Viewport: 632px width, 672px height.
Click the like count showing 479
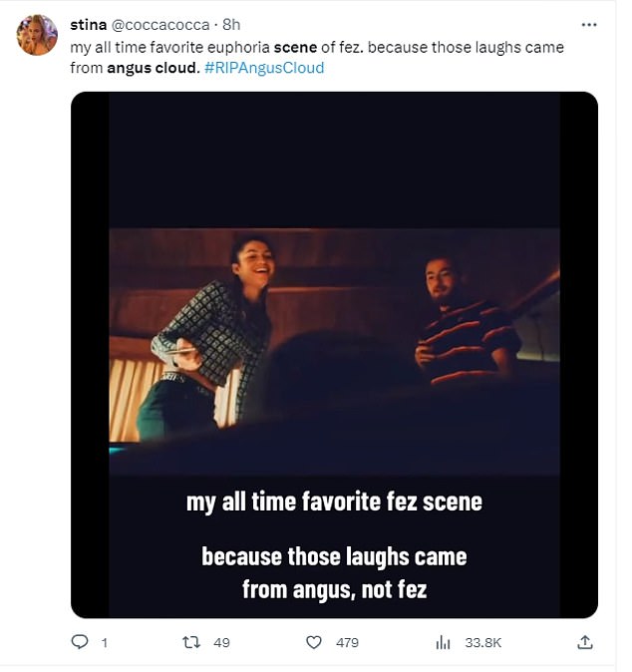click(347, 643)
